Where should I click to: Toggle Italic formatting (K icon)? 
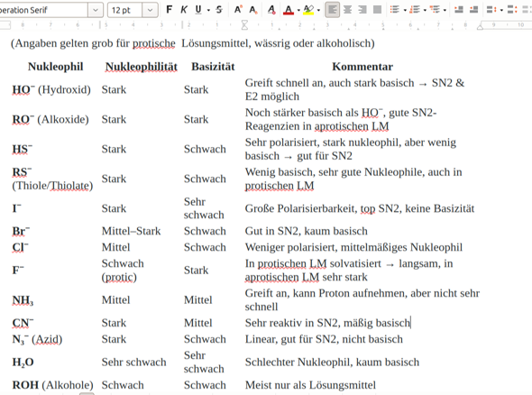pos(184,10)
